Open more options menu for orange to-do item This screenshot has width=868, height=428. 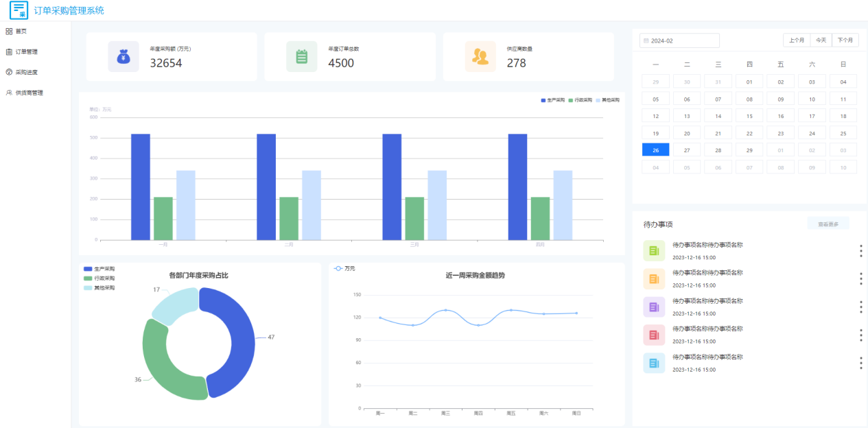click(861, 278)
